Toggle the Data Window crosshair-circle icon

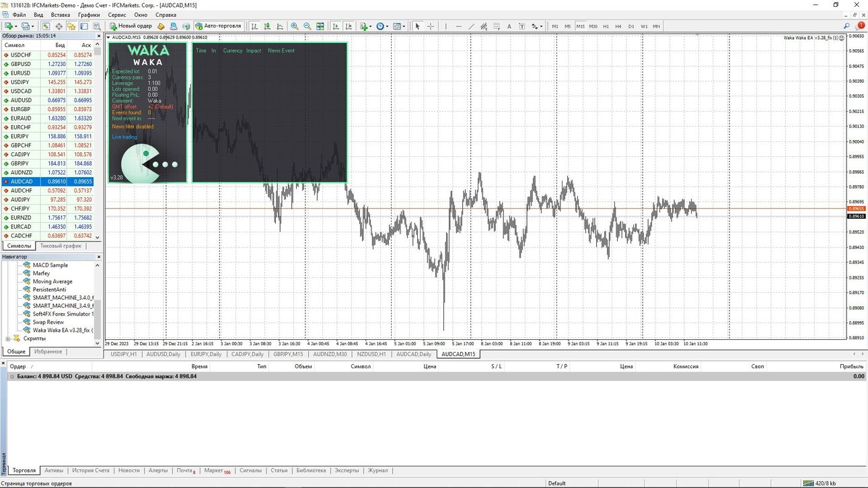[x=59, y=26]
